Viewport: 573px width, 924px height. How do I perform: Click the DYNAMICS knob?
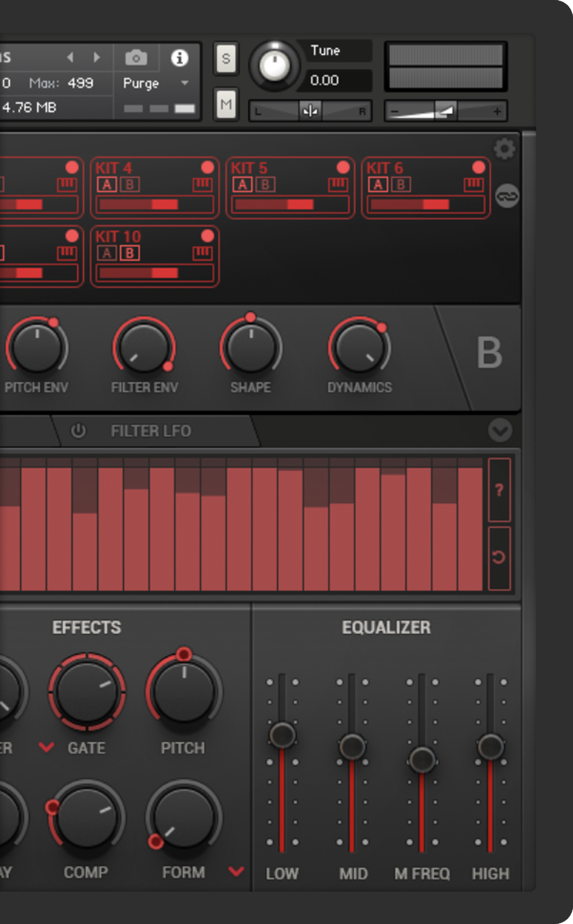pyautogui.click(x=359, y=347)
